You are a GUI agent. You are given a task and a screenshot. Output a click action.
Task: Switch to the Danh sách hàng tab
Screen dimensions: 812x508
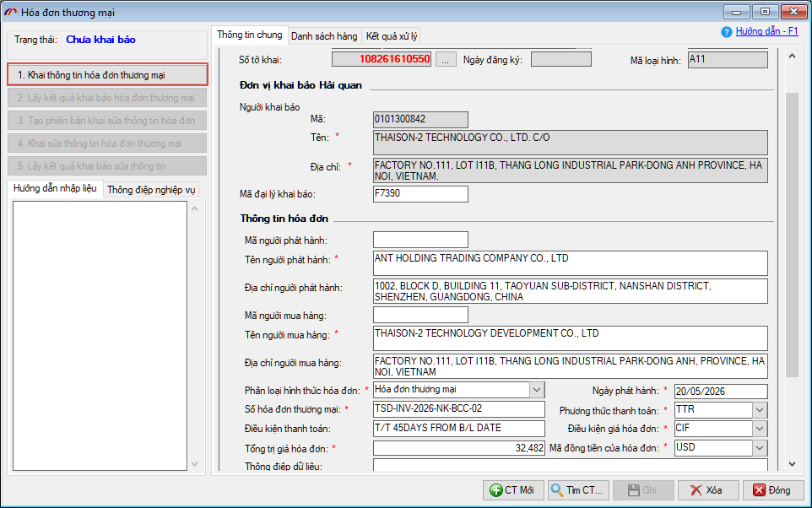324,36
